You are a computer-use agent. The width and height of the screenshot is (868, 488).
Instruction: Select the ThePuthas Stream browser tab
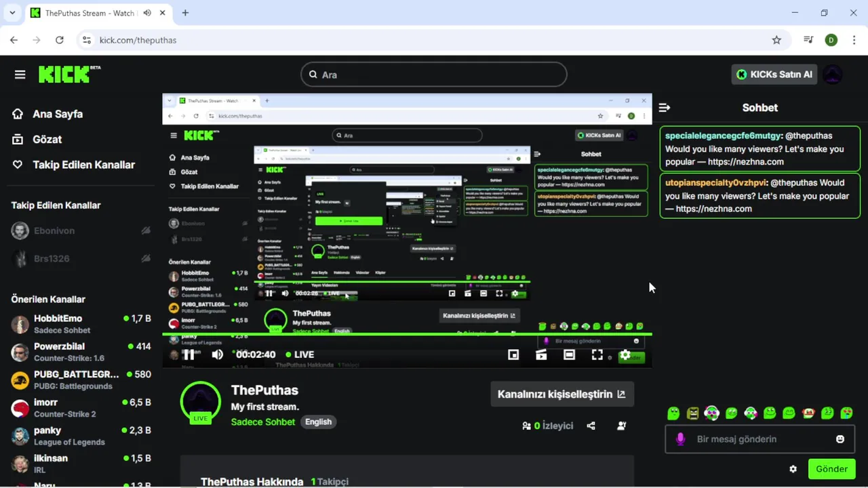click(99, 13)
